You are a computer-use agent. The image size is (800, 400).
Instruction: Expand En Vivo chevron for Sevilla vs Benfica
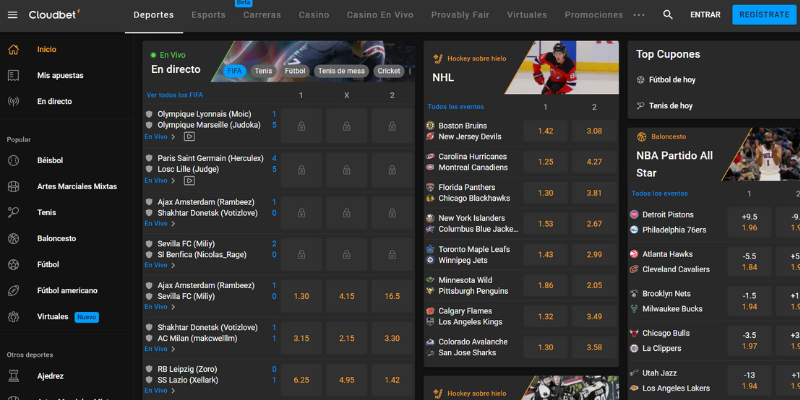[173, 265]
